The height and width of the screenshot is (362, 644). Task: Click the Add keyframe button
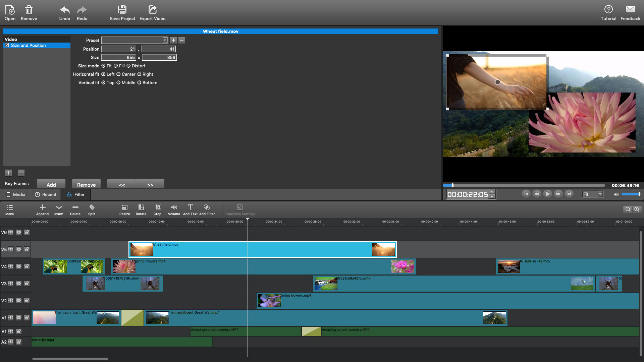coord(51,185)
